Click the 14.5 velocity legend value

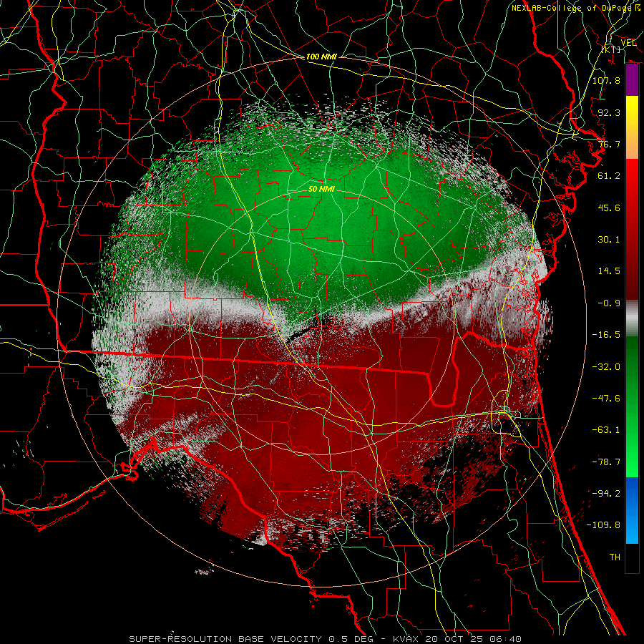[609, 271]
